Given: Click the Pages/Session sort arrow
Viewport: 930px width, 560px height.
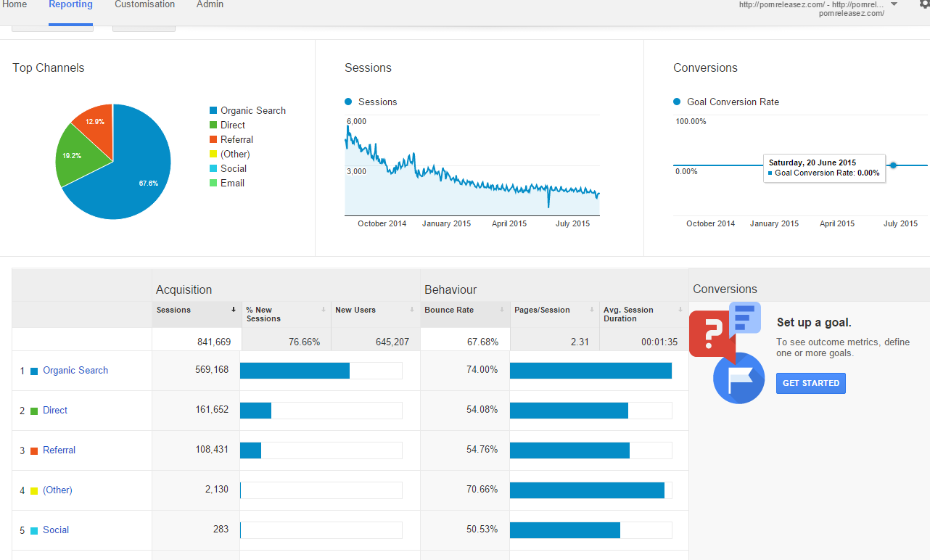Looking at the screenshot, I should pyautogui.click(x=591, y=310).
